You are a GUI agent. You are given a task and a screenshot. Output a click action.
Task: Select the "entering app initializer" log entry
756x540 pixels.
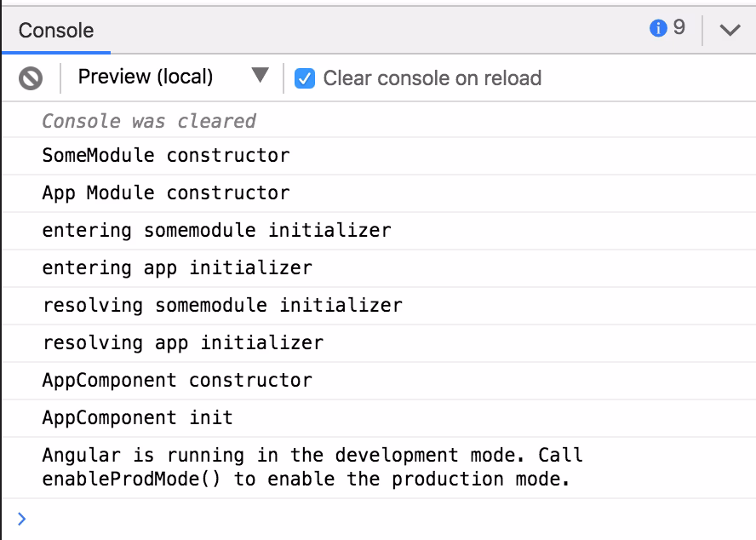pyautogui.click(x=177, y=268)
